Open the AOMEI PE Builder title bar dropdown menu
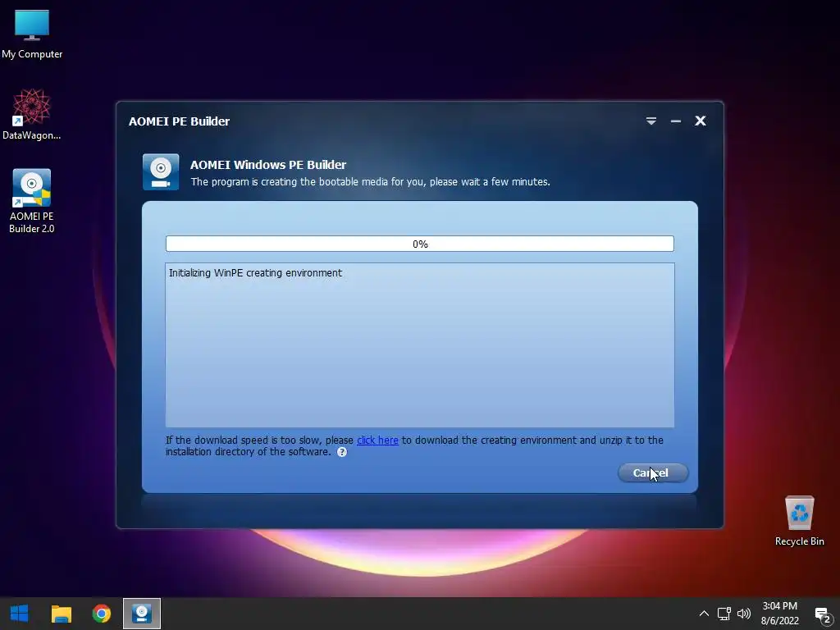 point(651,121)
